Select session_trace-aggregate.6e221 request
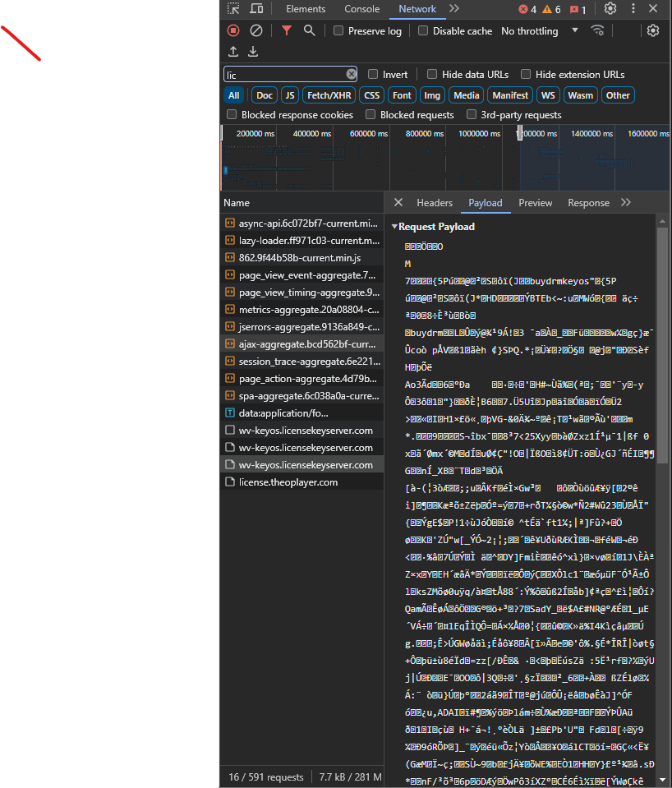The height and width of the screenshot is (788, 672). tap(301, 362)
